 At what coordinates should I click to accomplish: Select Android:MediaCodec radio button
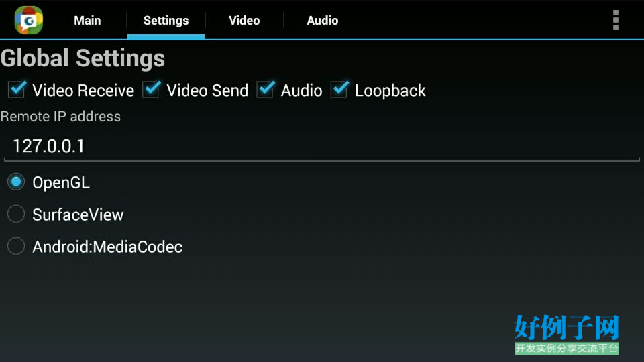[16, 246]
